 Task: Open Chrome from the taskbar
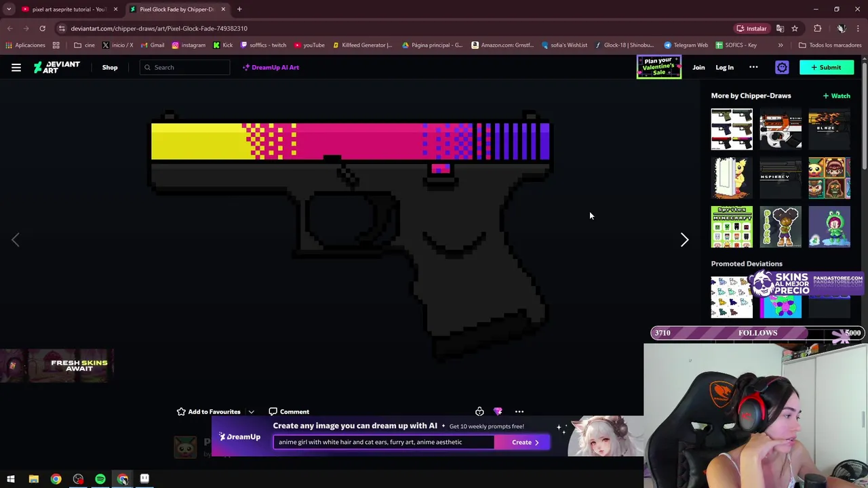(56, 479)
